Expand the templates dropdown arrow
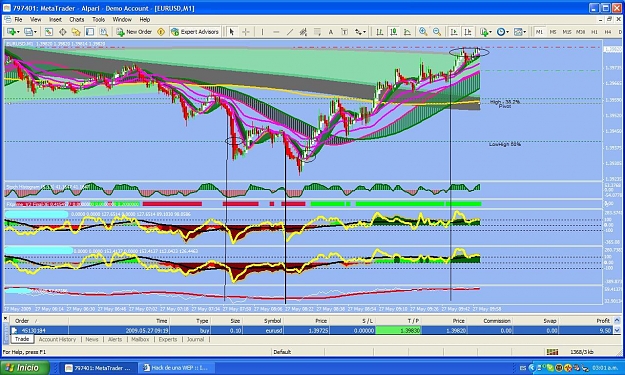Image resolution: width=625 pixels, height=375 pixels. click(x=525, y=32)
